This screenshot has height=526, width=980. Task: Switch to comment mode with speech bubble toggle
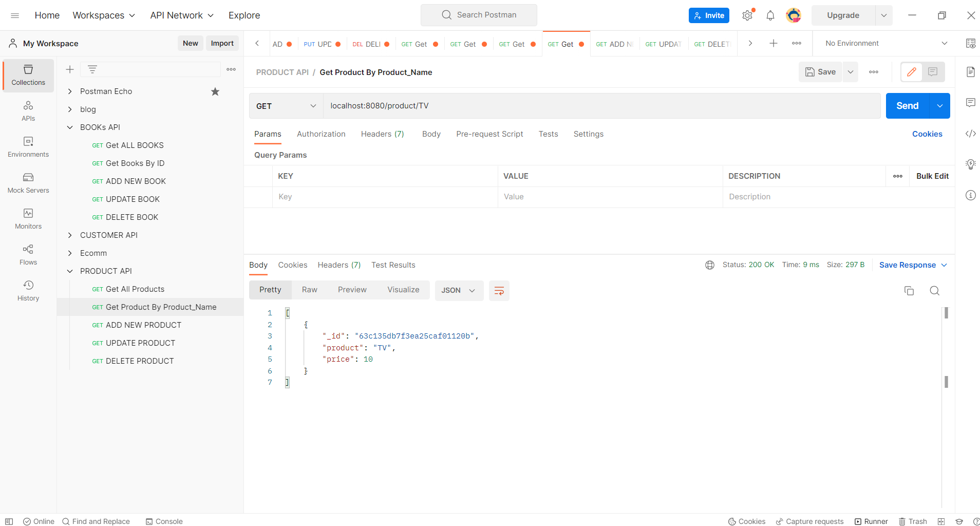(x=932, y=72)
